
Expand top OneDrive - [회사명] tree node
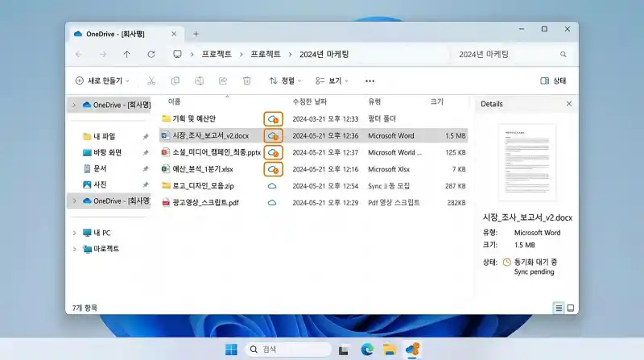coord(74,106)
